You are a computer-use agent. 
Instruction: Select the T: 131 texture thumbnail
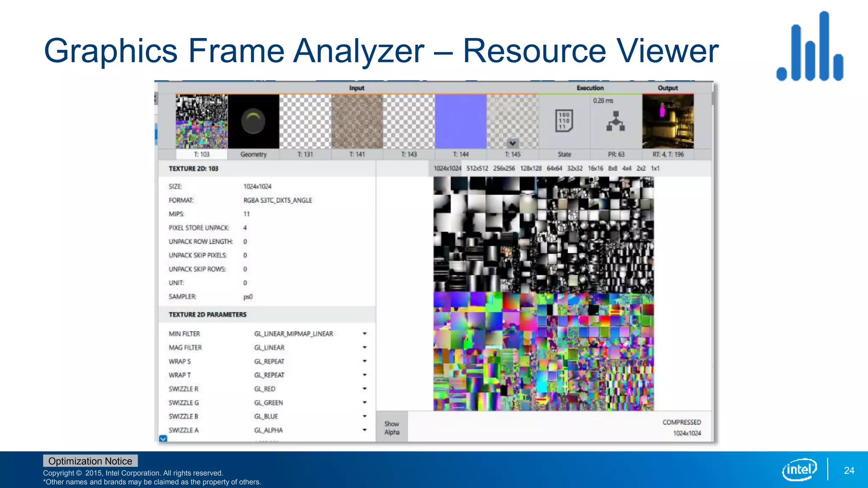[305, 122]
